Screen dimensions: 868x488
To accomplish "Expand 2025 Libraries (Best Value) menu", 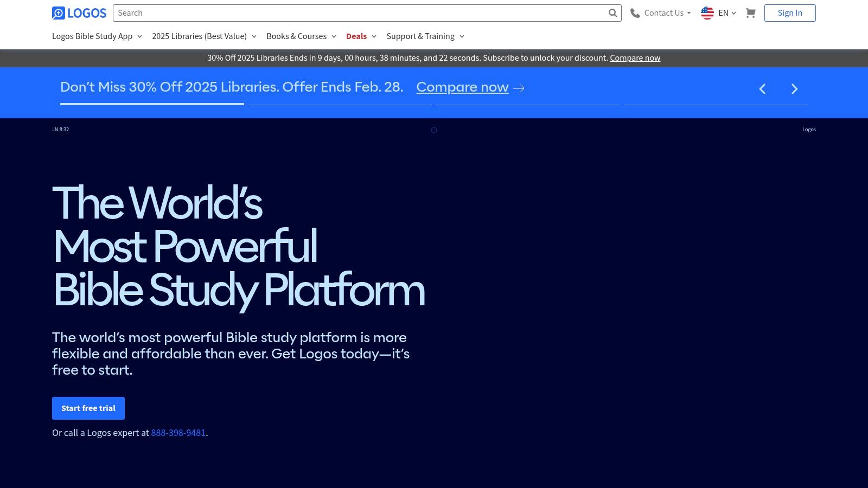I will click(x=204, y=36).
